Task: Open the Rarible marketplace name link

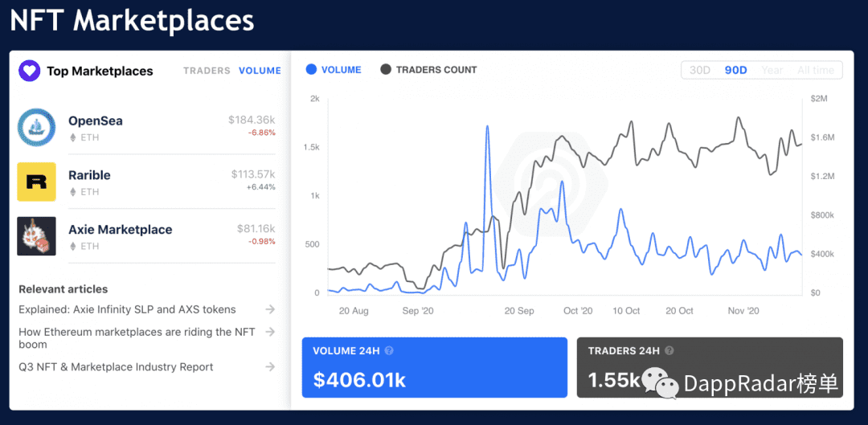Action: [90, 175]
